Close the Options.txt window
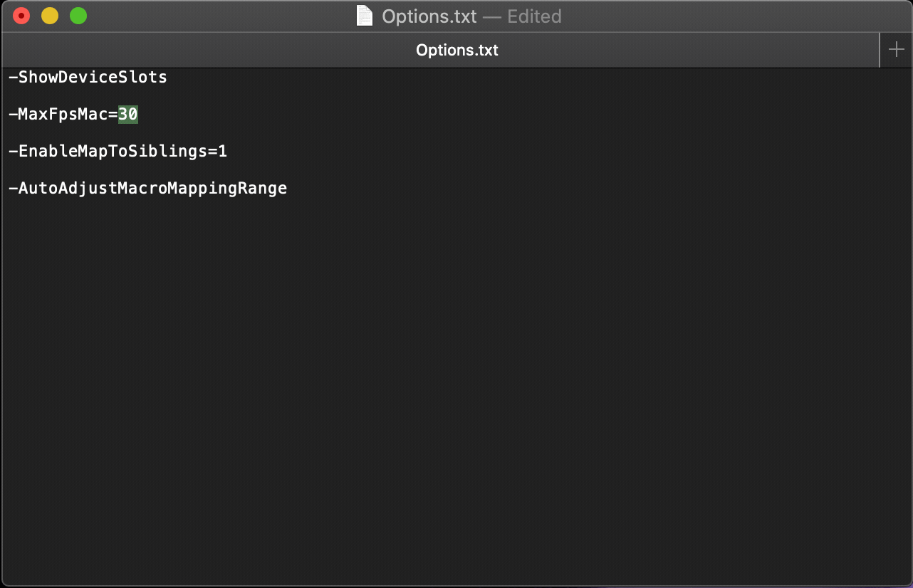This screenshot has height=588, width=913. point(21,16)
